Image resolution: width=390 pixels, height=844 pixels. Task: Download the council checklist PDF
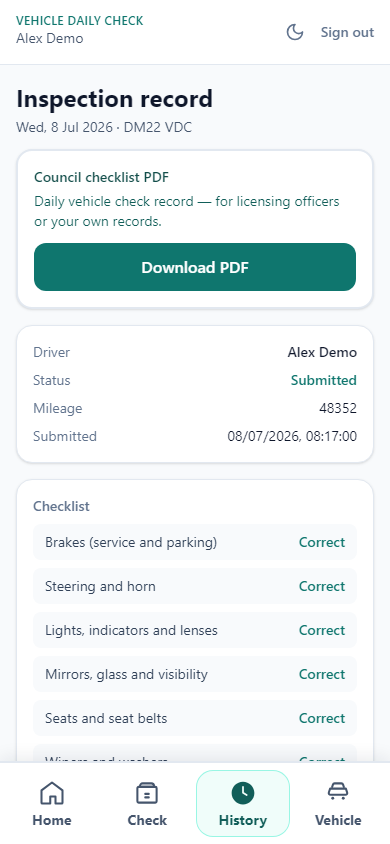(x=195, y=267)
